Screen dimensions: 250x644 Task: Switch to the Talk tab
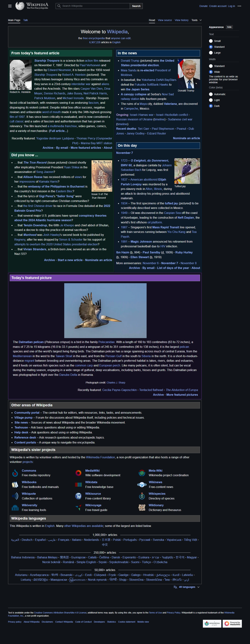[x=25, y=20]
